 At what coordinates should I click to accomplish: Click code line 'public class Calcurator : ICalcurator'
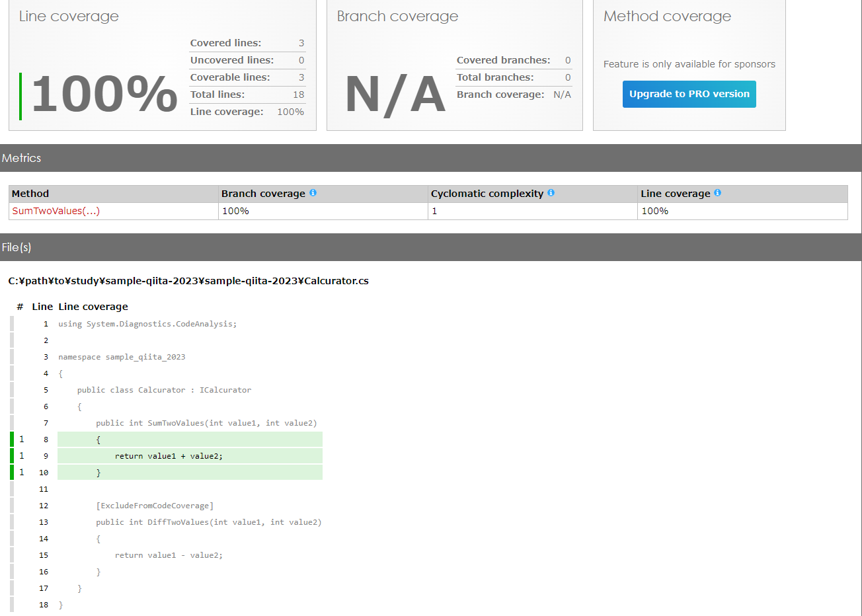click(x=164, y=390)
